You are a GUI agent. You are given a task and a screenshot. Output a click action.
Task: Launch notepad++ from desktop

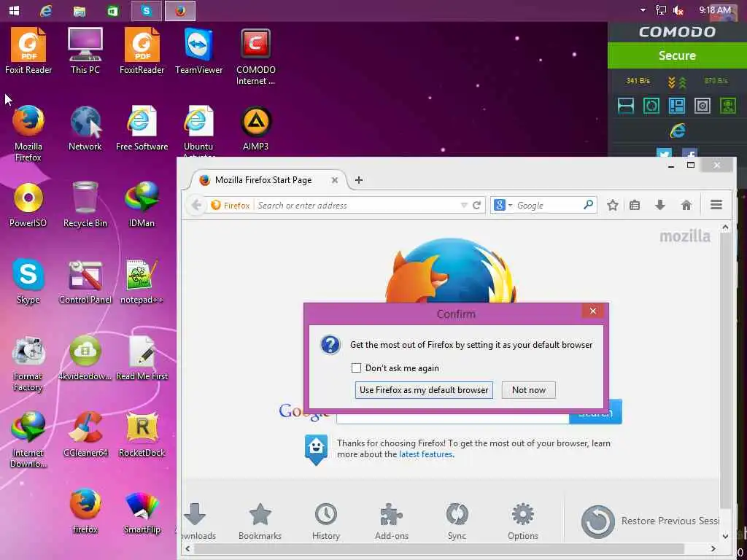(x=142, y=281)
